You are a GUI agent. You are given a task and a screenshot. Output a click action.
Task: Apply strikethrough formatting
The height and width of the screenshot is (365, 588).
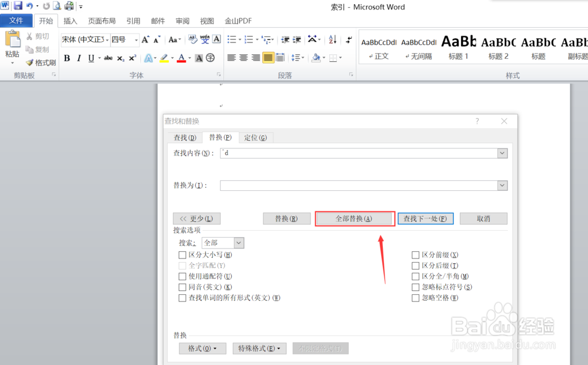108,58
